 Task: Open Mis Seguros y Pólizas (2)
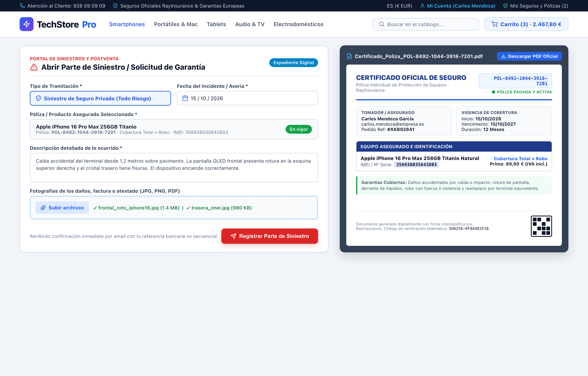tap(536, 6)
